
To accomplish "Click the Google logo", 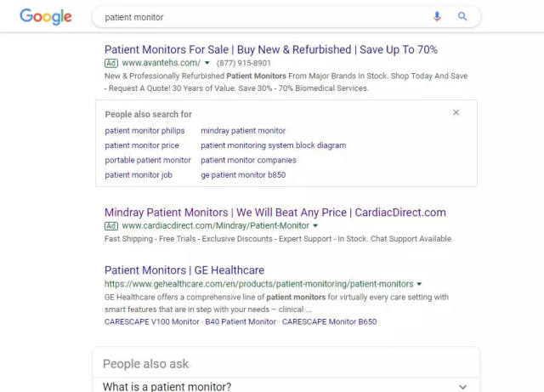I will (x=46, y=17).
